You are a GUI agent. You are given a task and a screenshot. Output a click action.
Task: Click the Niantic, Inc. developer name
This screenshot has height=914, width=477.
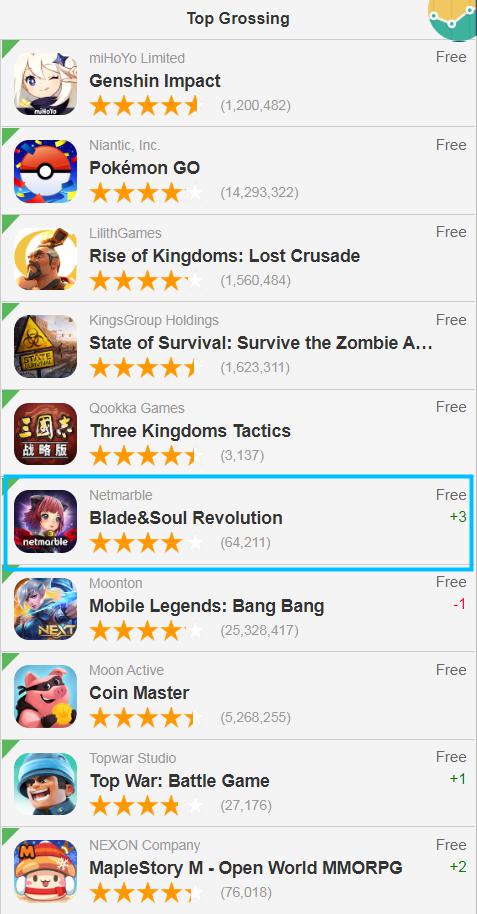(125, 145)
